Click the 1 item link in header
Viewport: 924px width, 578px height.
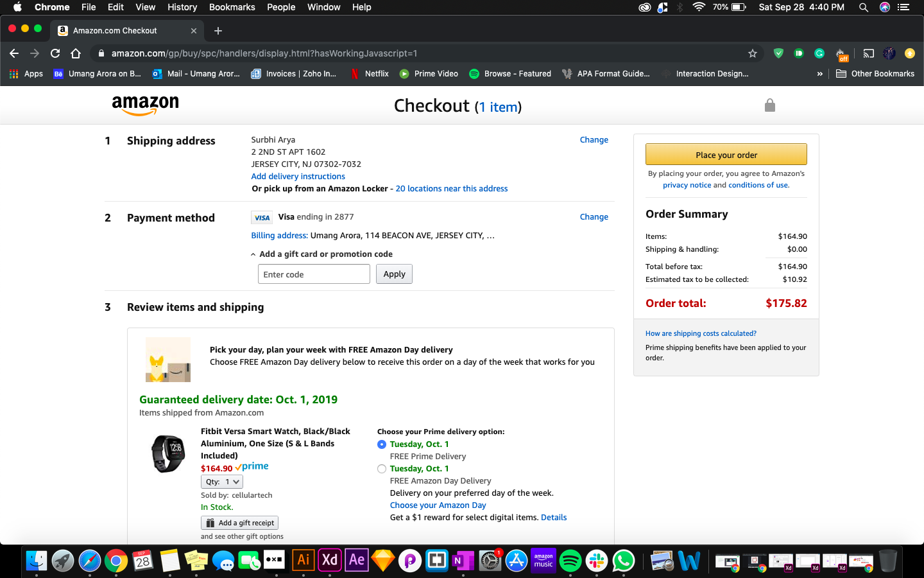pos(499,107)
